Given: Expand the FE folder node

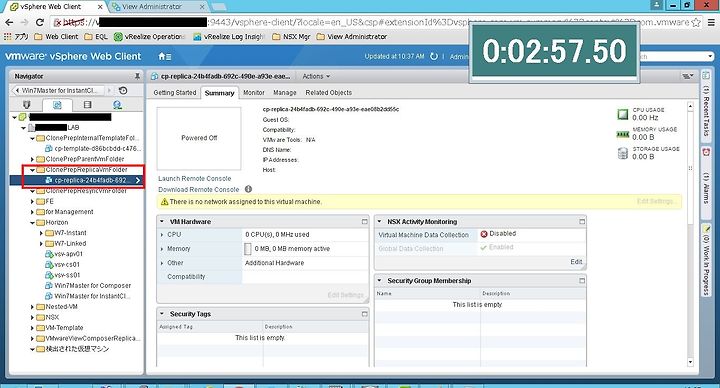Looking at the screenshot, I should tap(33, 202).
